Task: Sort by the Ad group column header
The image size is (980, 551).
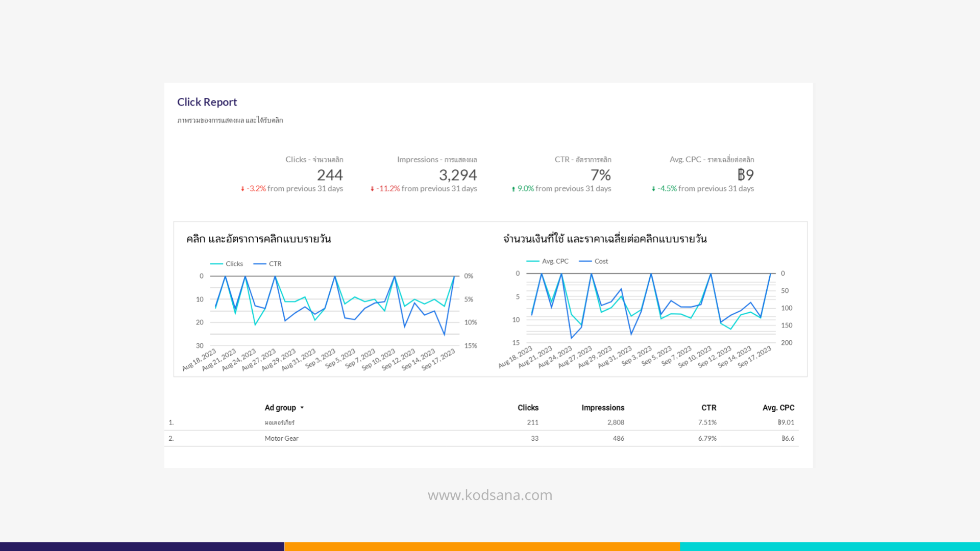Action: click(x=280, y=408)
